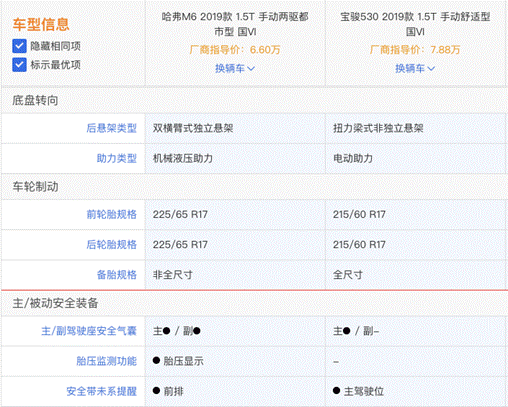Click the 胎压监测功能 parameter link
Image resolution: width=508 pixels, height=407 pixels.
(106, 361)
